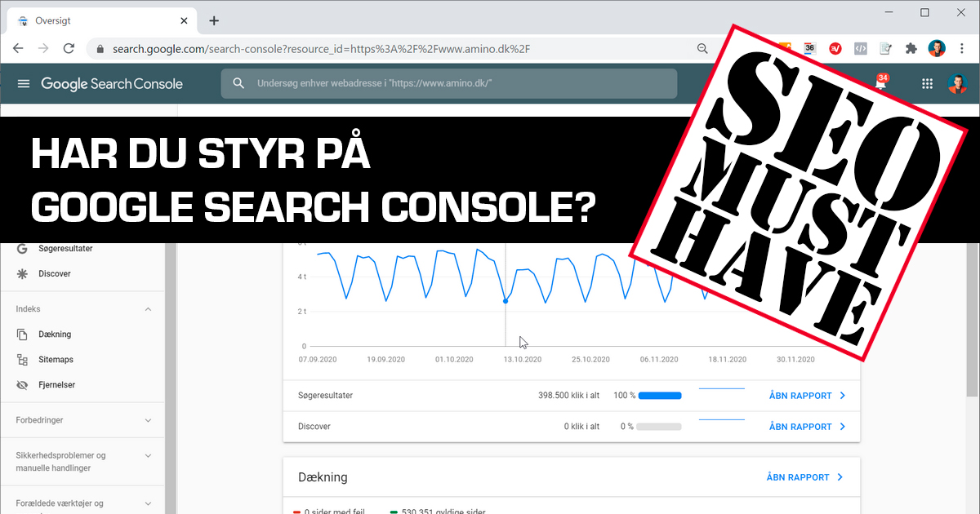Open the Dækning card ÅBN RAPPORT link
The height and width of the screenshot is (514, 980).
click(805, 477)
